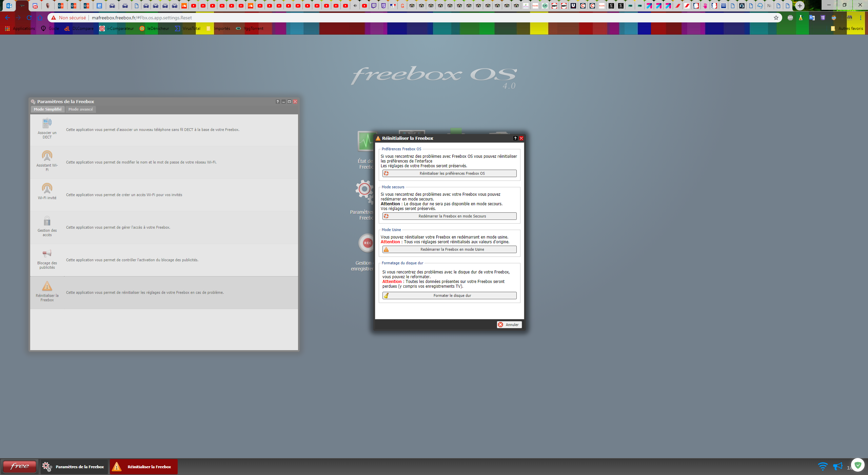Select the Mode Simplifié tab

point(47,109)
